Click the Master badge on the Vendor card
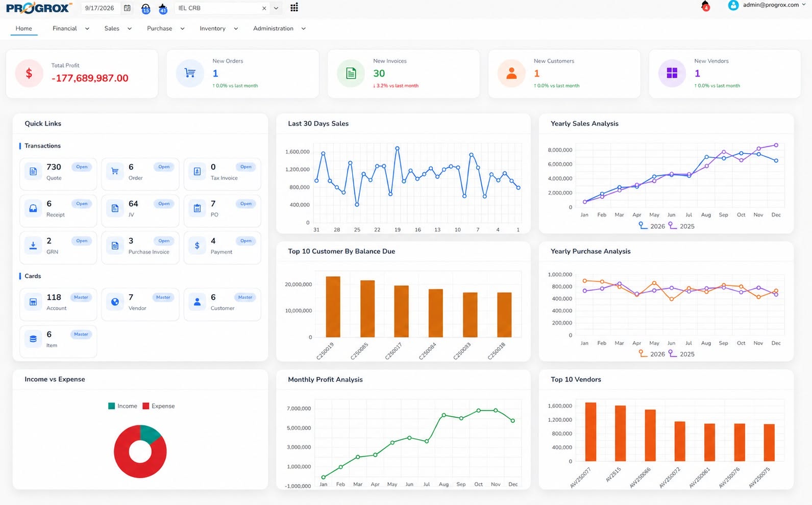This screenshot has height=505, width=812. [x=163, y=297]
